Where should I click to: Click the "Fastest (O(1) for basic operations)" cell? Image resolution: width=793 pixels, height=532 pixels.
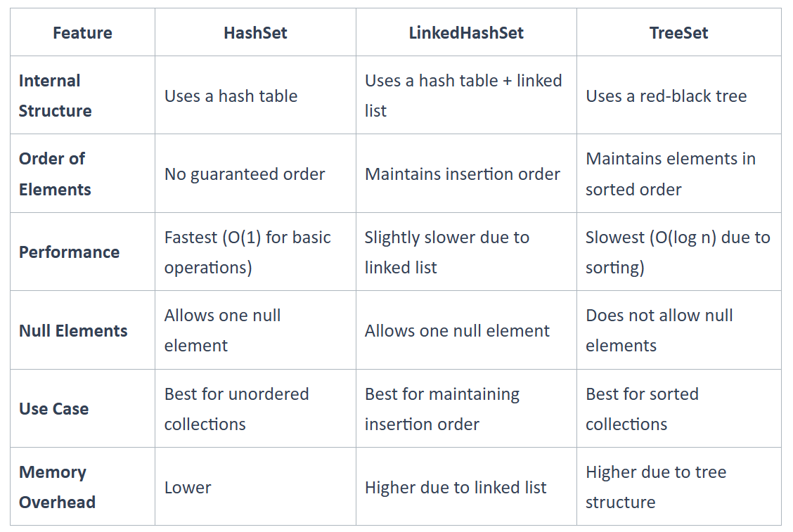pyautogui.click(x=247, y=252)
